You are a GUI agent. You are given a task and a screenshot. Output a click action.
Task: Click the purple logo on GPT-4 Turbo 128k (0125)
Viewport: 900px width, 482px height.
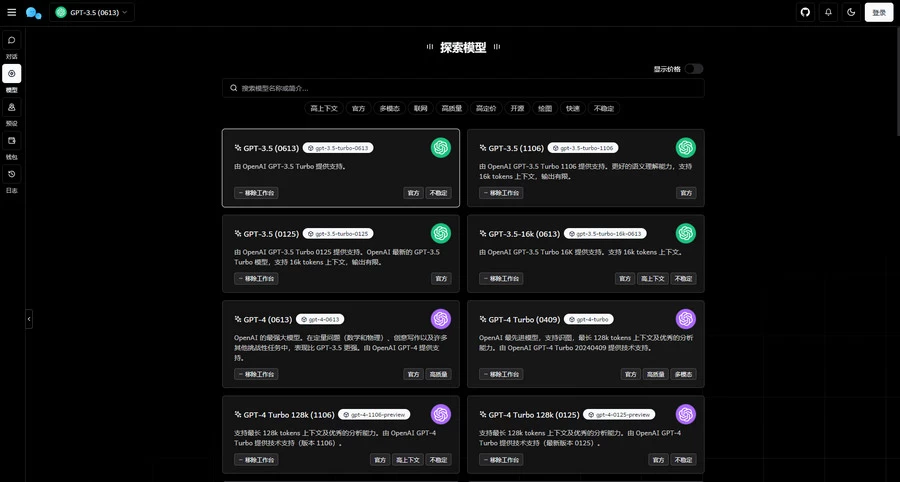pyautogui.click(x=685, y=414)
